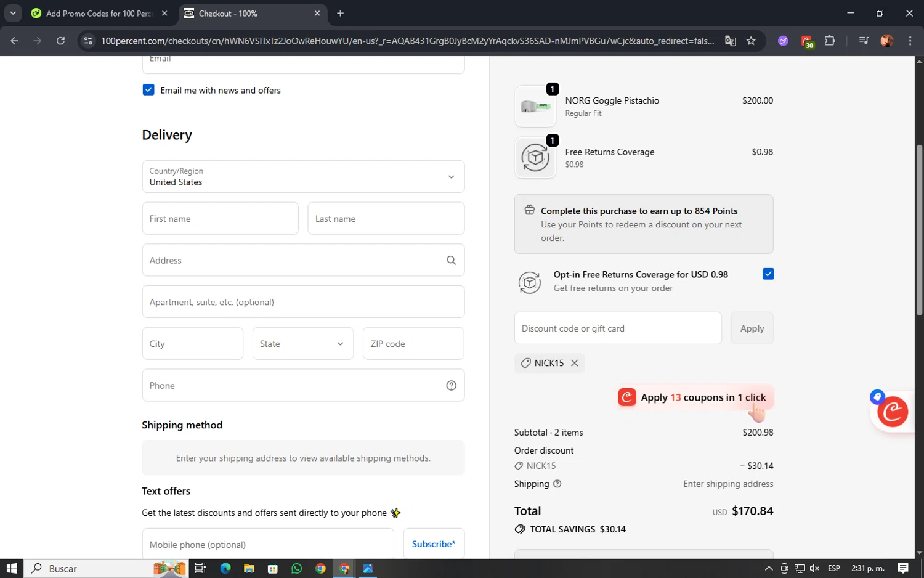Uncheck Email me with news and offers
Image resolution: width=924 pixels, height=578 pixels.
coord(148,90)
